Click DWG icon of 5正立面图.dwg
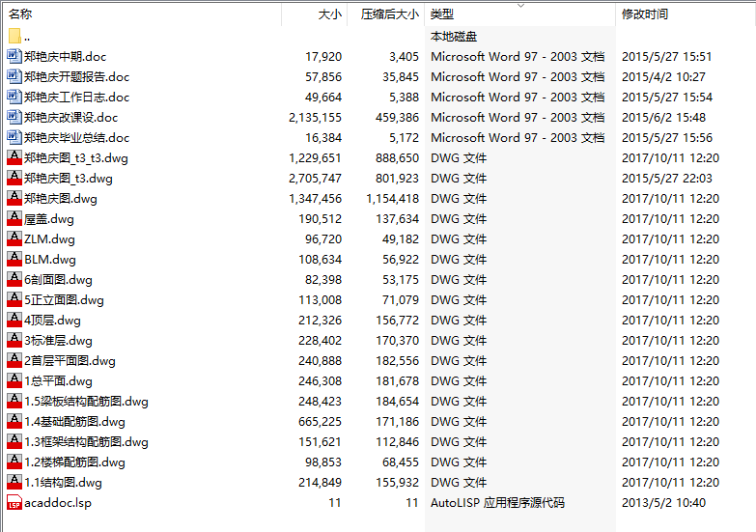Screen dimensions: 756x532 point(14,299)
